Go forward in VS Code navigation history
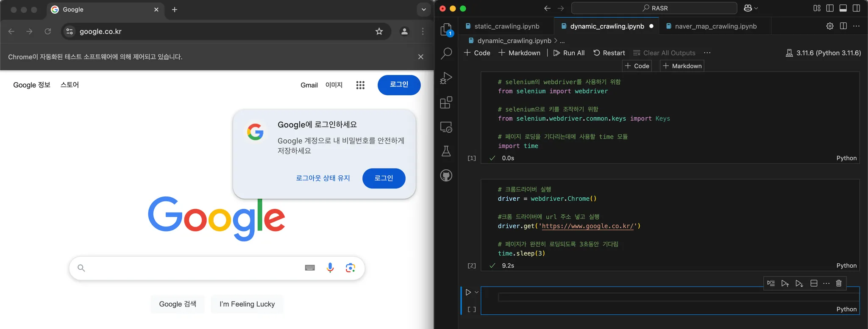 pyautogui.click(x=561, y=8)
